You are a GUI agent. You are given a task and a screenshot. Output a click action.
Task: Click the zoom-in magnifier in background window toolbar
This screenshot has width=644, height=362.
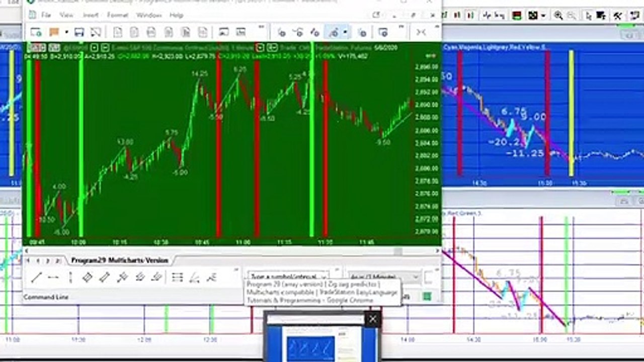point(558,16)
